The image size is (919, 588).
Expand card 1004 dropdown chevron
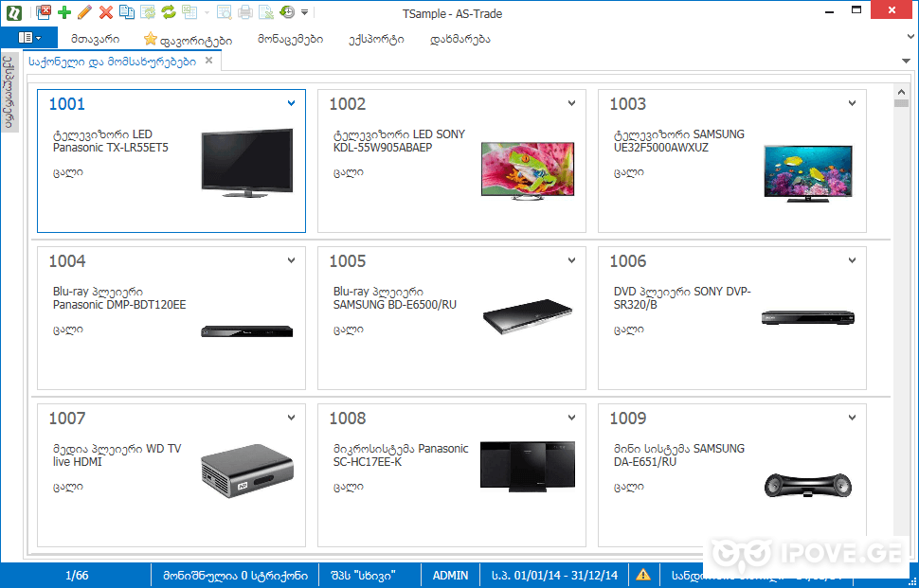coord(291,260)
